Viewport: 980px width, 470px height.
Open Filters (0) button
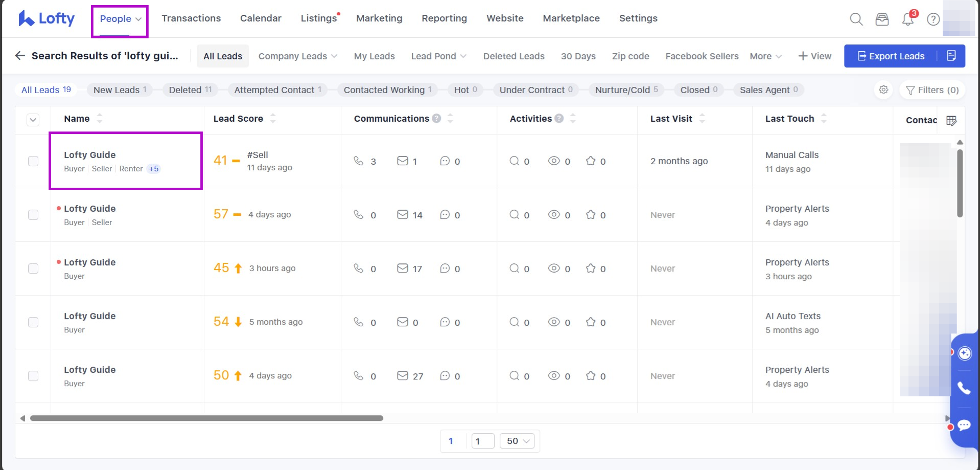coord(932,90)
